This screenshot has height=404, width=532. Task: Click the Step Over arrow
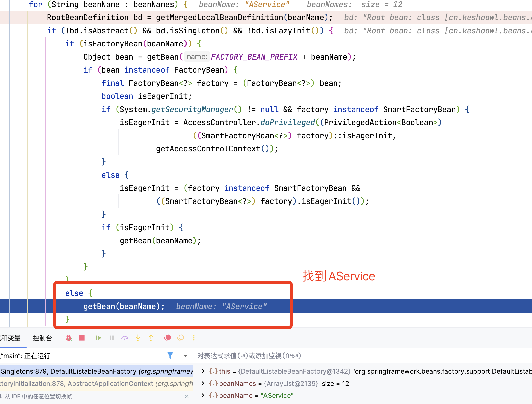(x=125, y=338)
